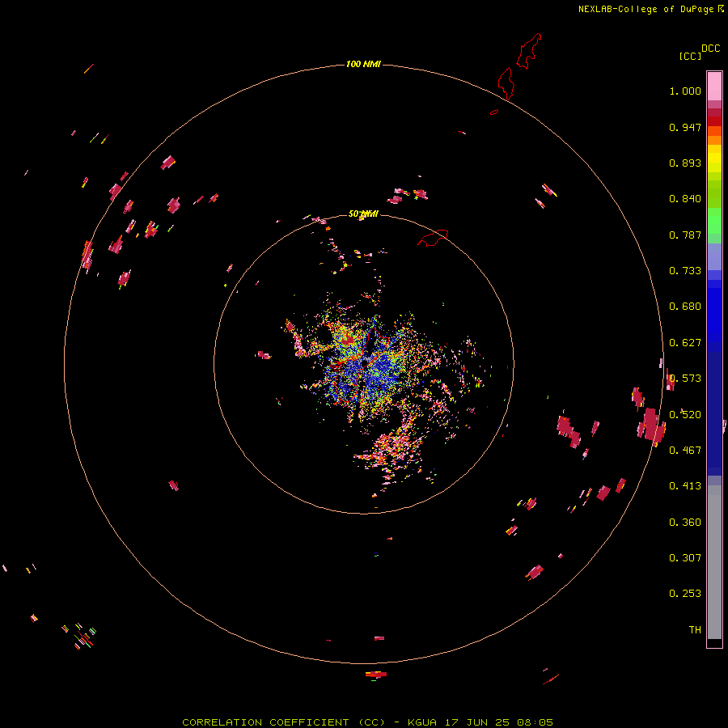This screenshot has width=728, height=728.
Task: Click the CORRELATION COEFFICIENT (CC) caption text
Action: 284,722
